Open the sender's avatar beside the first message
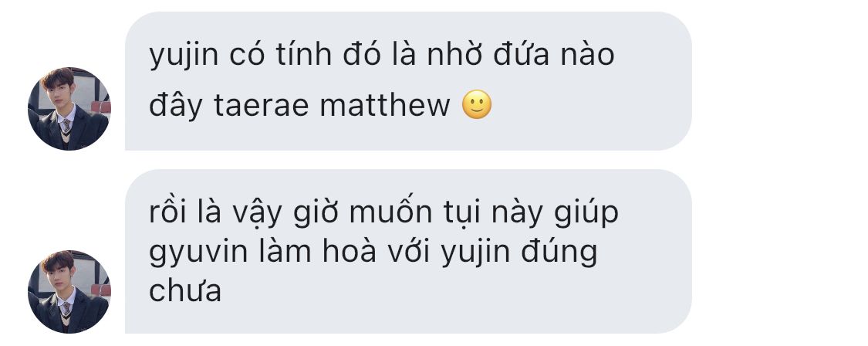 (x=69, y=109)
